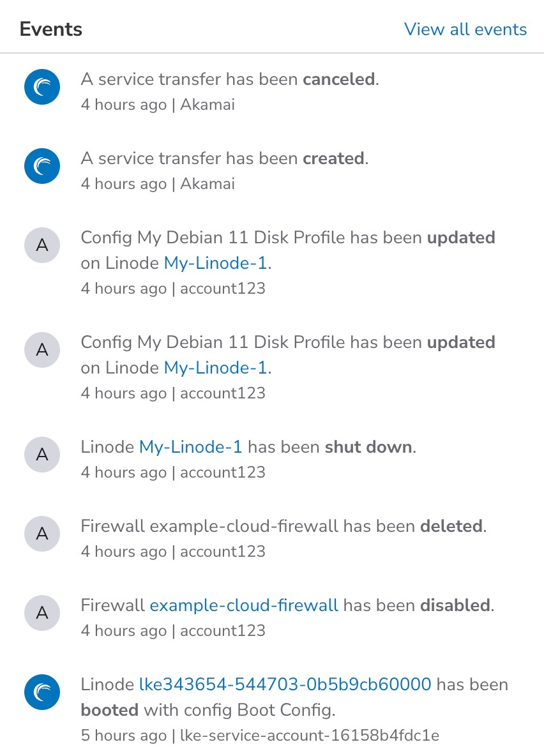Open the example-cloud-firewall link in the disabled event
The image size is (544, 756).
point(244,605)
